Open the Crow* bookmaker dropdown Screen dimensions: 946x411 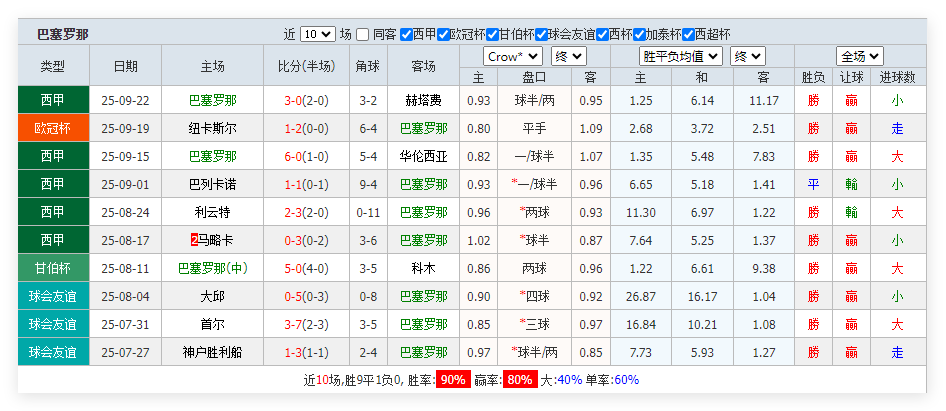click(x=512, y=56)
